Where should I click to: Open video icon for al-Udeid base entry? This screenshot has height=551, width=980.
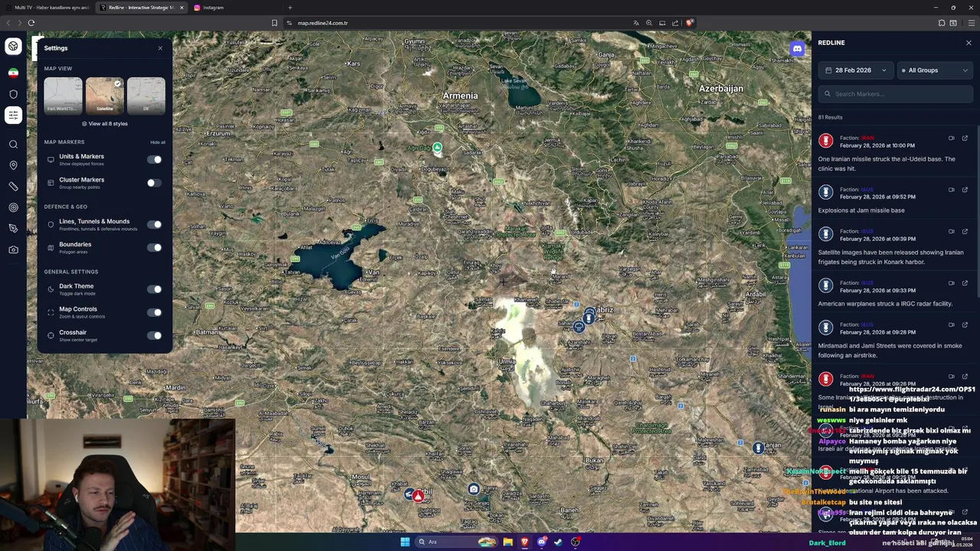click(952, 139)
